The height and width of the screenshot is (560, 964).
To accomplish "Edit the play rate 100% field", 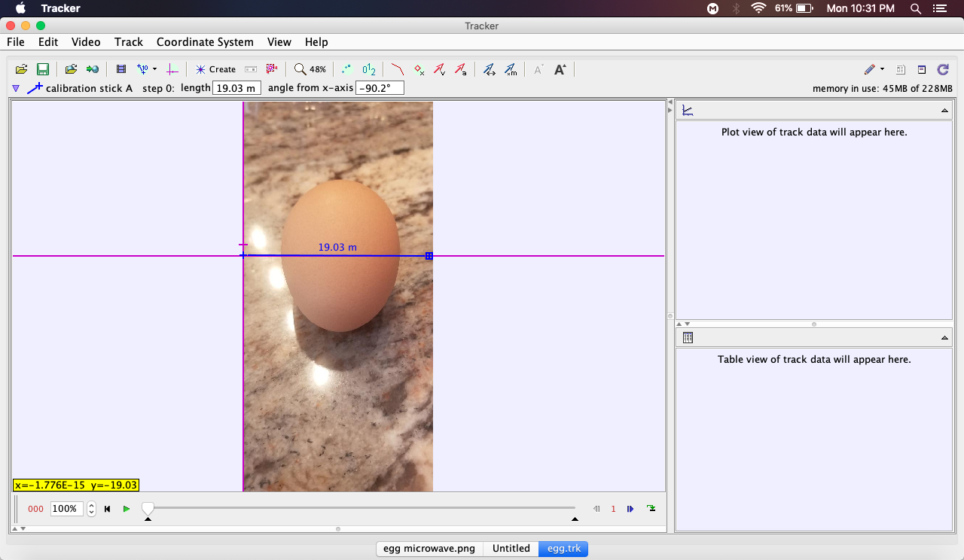I will 67,509.
